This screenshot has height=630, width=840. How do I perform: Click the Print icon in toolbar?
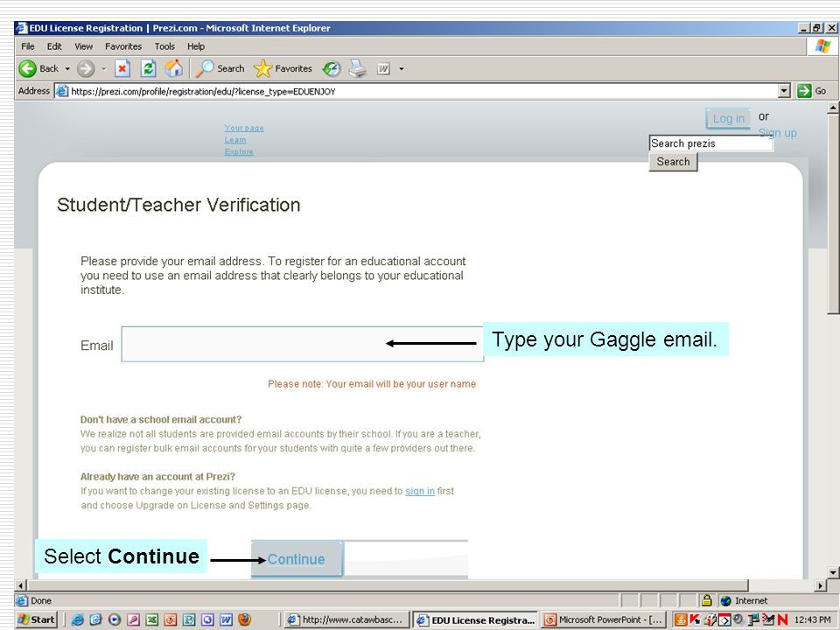pos(357,68)
